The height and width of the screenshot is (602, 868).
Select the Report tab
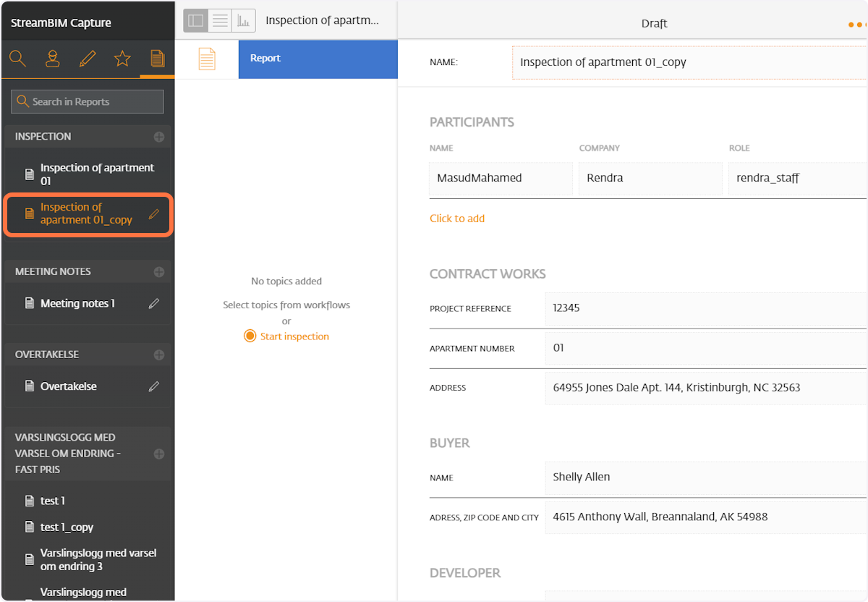pyautogui.click(x=318, y=59)
